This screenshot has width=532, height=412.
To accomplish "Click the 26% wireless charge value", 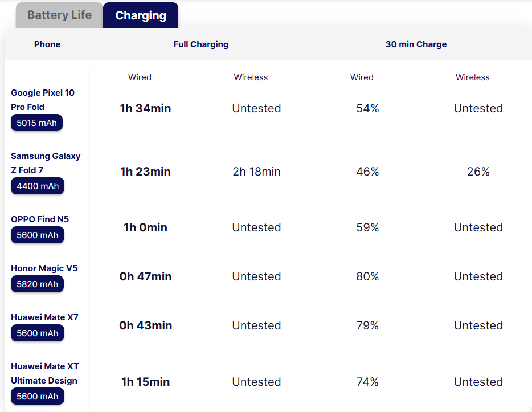I will tap(478, 172).
